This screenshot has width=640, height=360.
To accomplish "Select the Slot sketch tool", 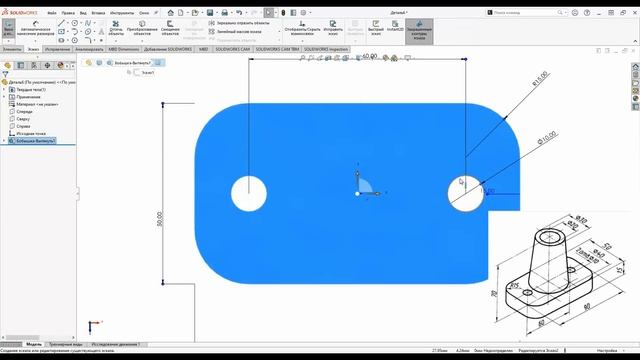I will (x=61, y=40).
